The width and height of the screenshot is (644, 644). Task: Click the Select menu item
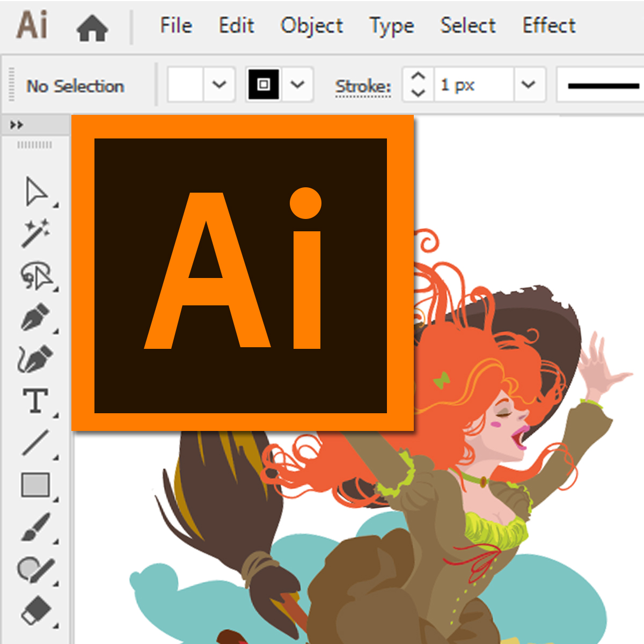coord(467,25)
